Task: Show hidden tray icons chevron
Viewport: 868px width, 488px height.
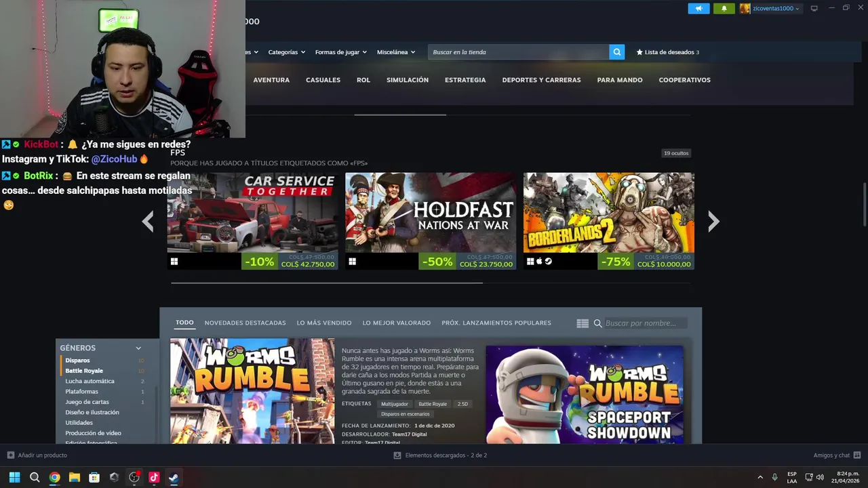Action: point(760,477)
